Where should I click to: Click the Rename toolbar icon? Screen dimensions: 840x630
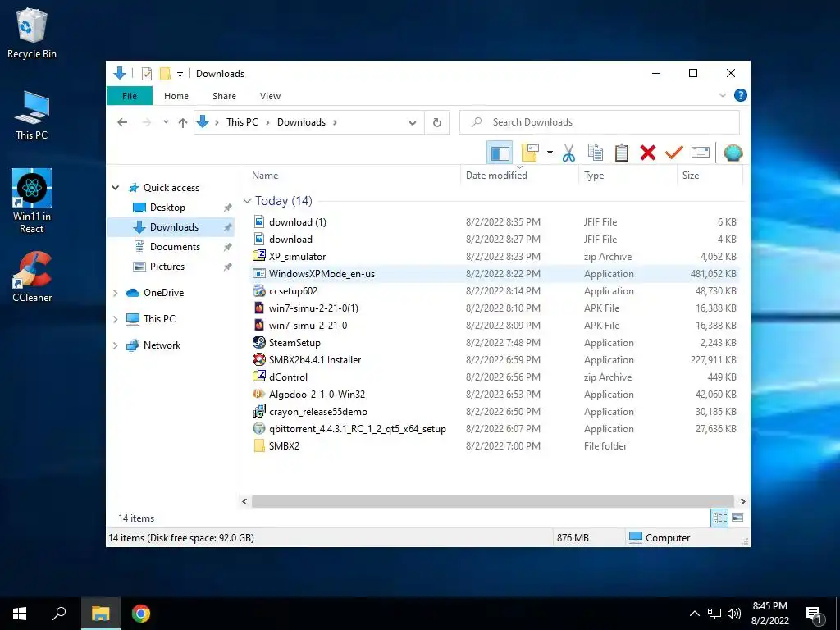(701, 153)
